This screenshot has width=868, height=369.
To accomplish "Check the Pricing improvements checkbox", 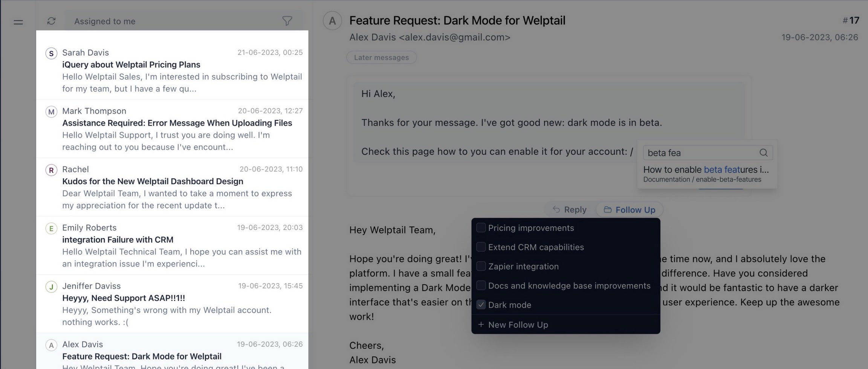I will click(481, 228).
